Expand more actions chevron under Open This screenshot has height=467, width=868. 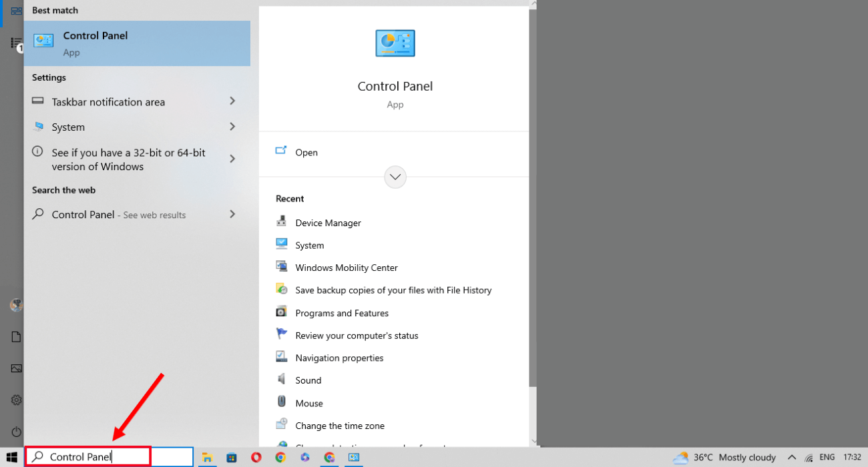pos(395,177)
